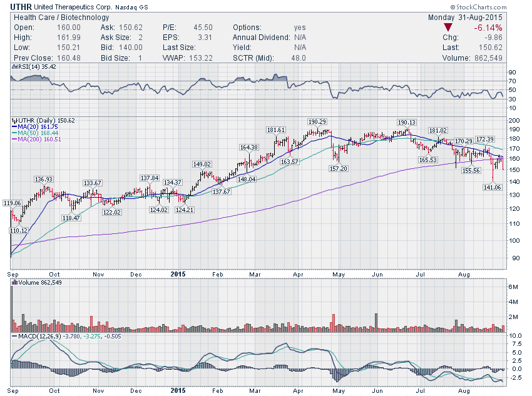Image resolution: width=532 pixels, height=396 pixels.
Task: Click the 190.29 April peak label
Action: point(317,122)
